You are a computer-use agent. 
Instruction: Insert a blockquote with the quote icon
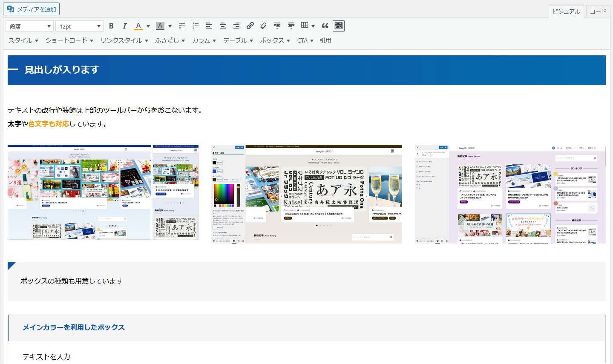click(x=325, y=26)
